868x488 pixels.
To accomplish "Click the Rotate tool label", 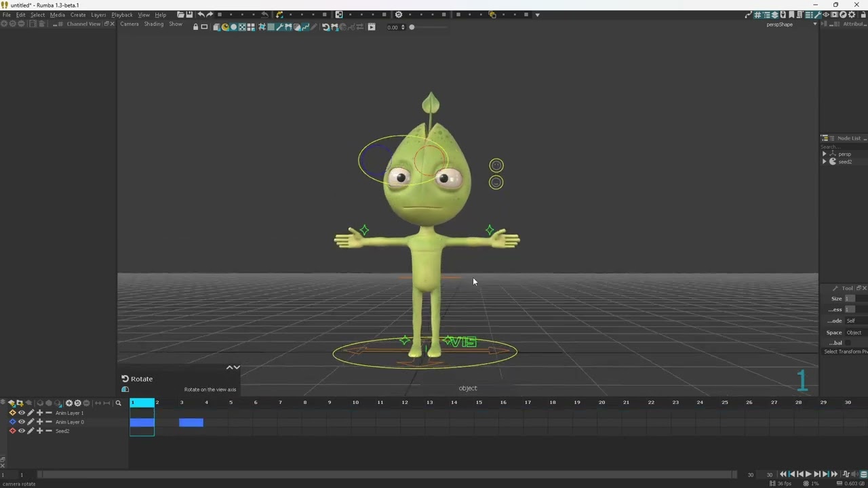I will [142, 379].
